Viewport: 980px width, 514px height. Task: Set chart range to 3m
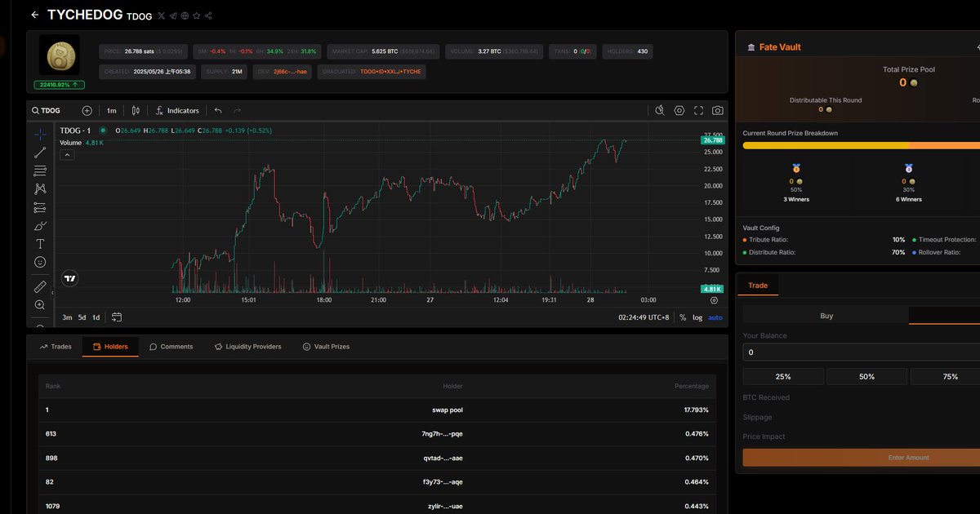(x=68, y=317)
